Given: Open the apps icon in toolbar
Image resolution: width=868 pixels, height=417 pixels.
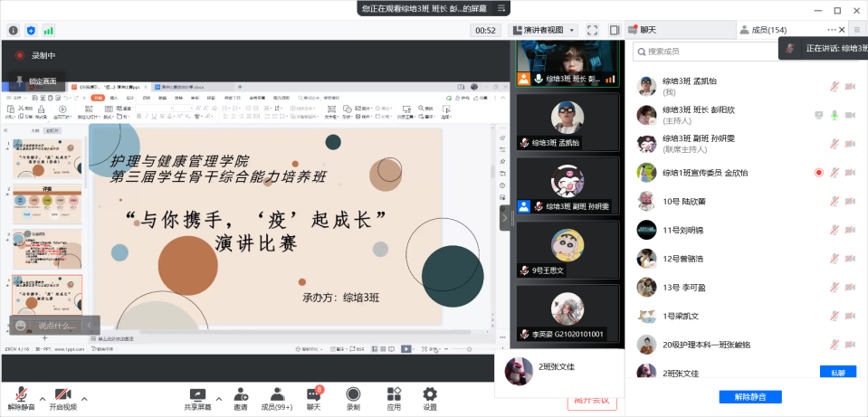Looking at the screenshot, I should 394,394.
